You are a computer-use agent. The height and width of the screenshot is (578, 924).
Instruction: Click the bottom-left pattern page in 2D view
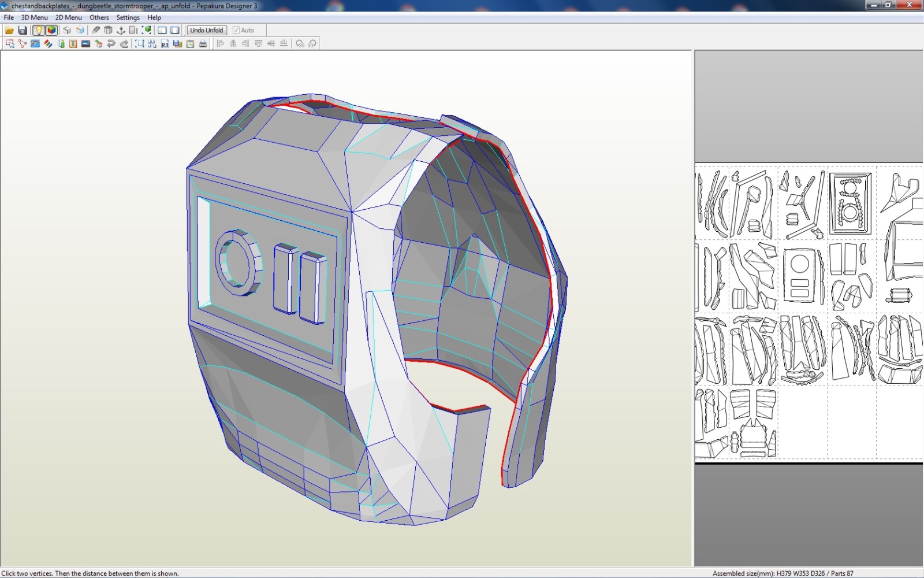coord(711,423)
